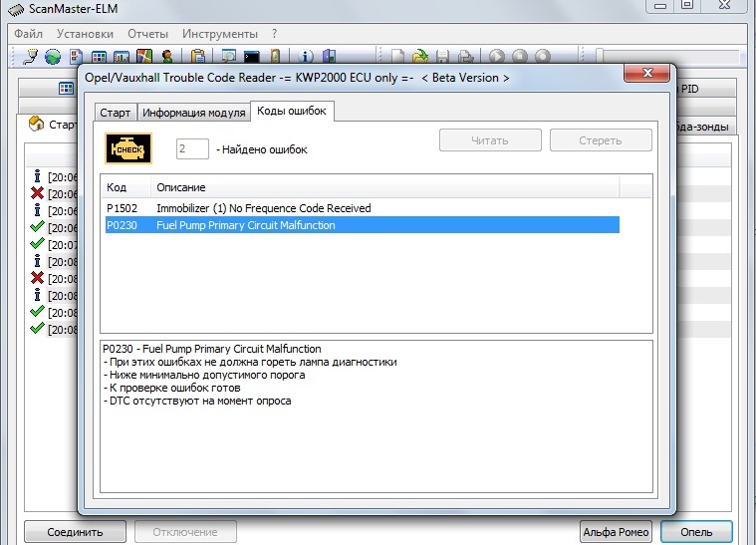Click the record playback button
Image resolution: width=756 pixels, height=545 pixels.
[x=543, y=57]
